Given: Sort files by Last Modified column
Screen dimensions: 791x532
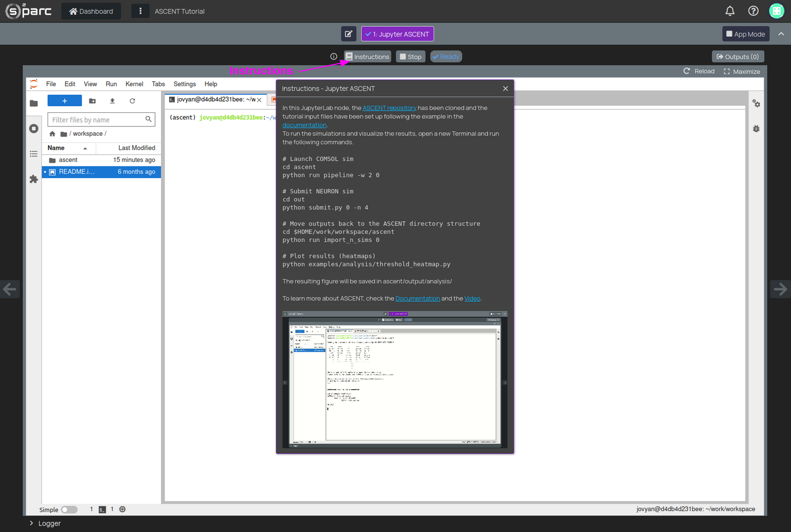Looking at the screenshot, I should tap(129, 148).
